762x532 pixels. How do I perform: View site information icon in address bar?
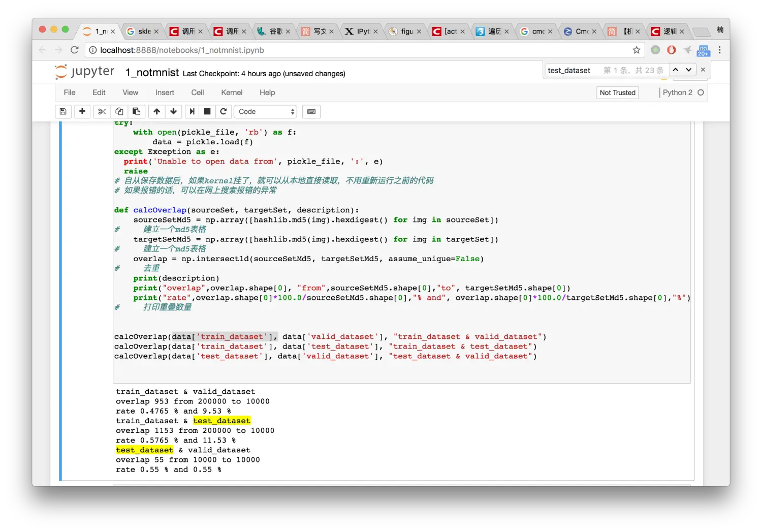point(92,50)
